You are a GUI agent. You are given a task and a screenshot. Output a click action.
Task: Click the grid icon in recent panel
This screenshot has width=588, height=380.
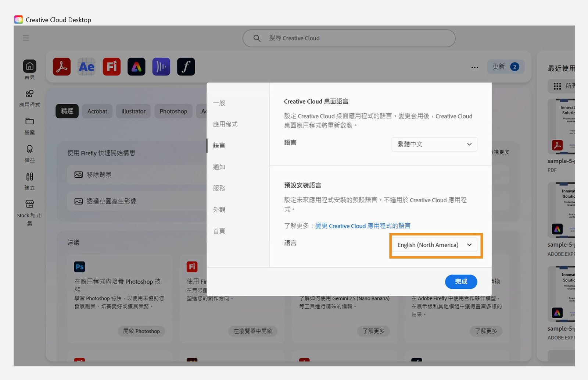557,86
